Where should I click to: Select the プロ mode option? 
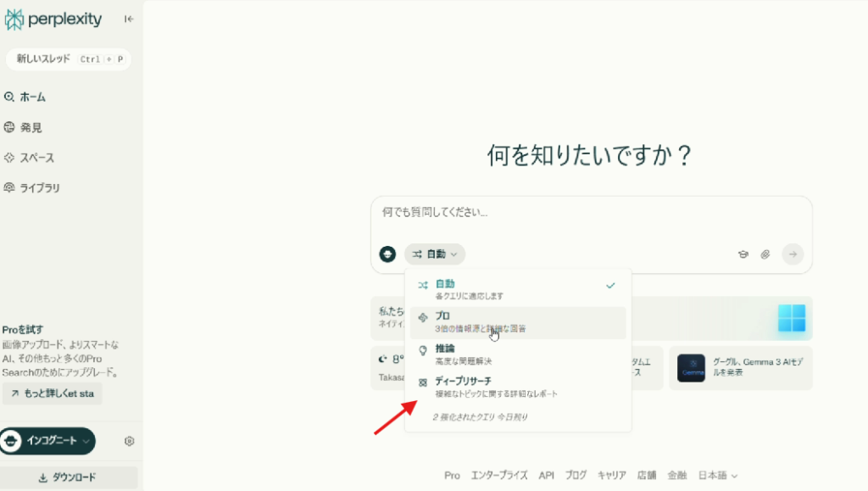518,322
